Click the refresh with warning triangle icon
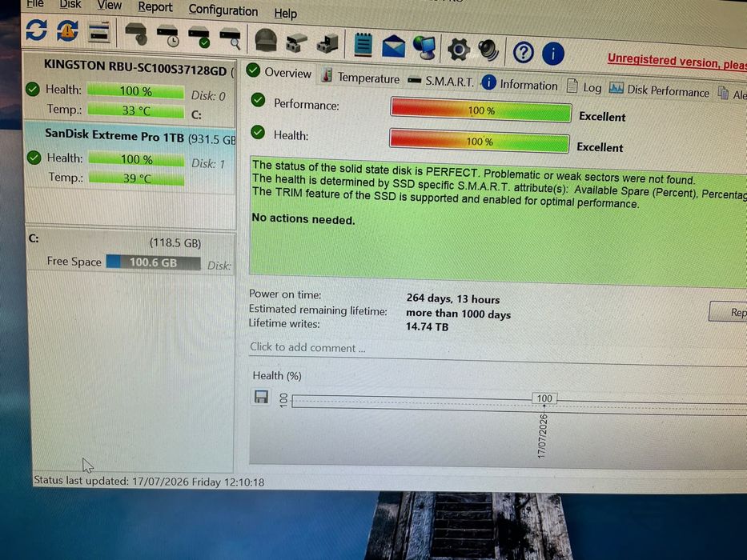 point(67,31)
